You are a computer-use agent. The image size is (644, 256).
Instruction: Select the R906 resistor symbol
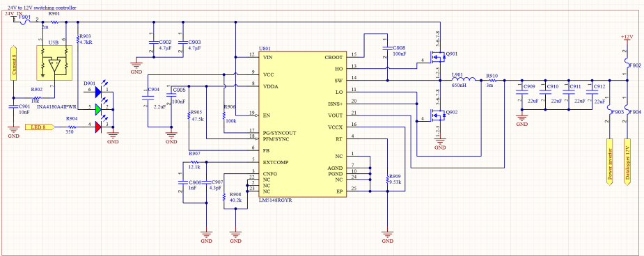point(224,115)
